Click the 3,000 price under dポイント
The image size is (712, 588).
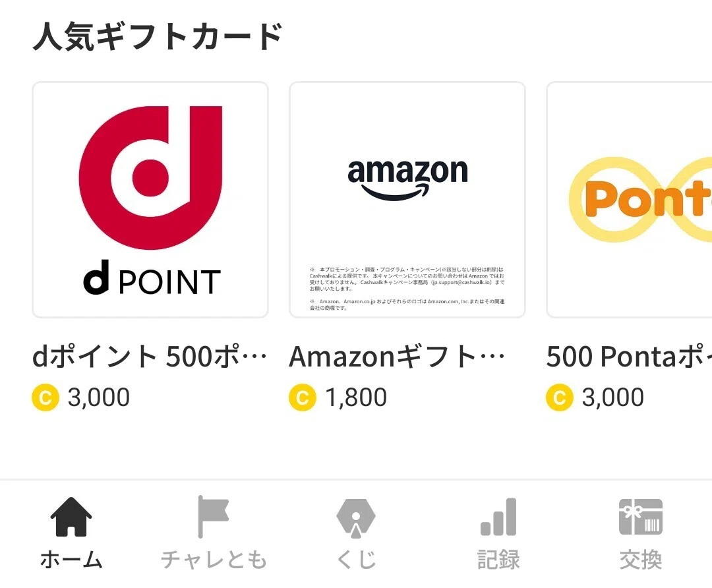(98, 397)
